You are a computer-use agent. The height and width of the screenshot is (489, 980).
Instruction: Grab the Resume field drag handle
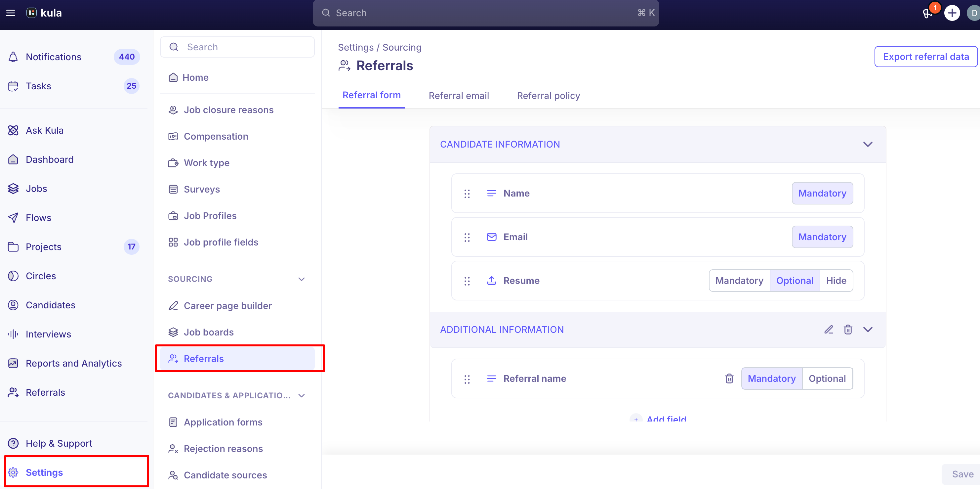467,281
